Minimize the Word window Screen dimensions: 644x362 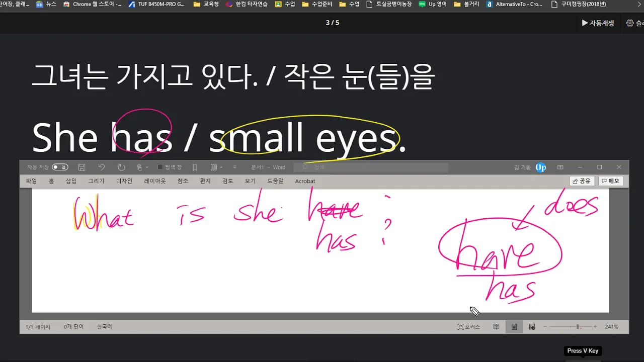point(580,167)
